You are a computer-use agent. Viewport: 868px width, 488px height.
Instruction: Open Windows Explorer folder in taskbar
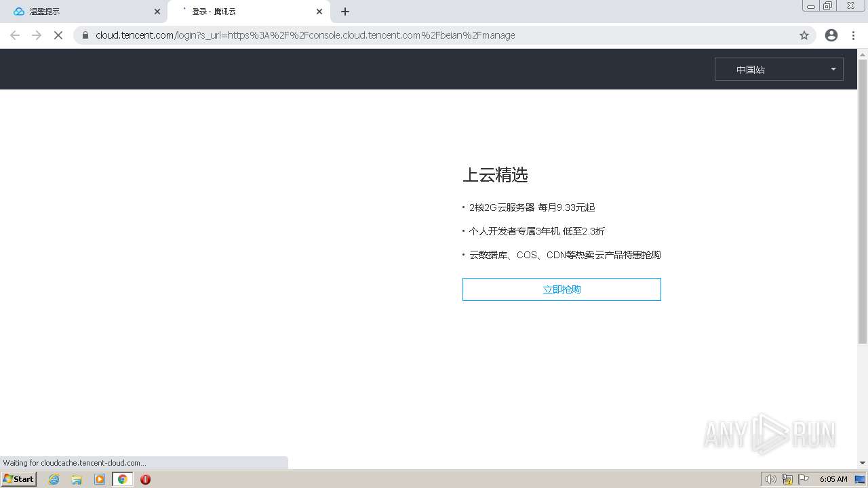(x=77, y=479)
